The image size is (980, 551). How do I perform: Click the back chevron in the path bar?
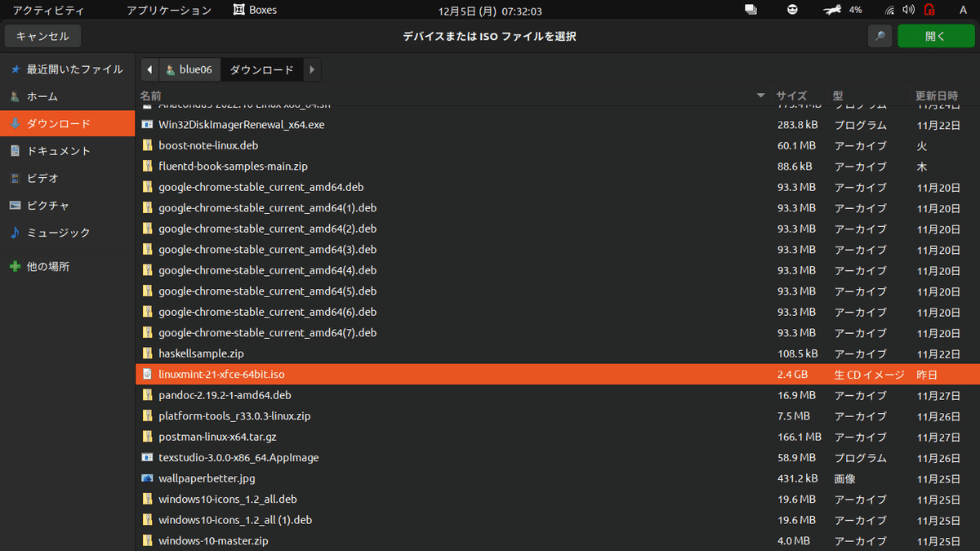148,69
